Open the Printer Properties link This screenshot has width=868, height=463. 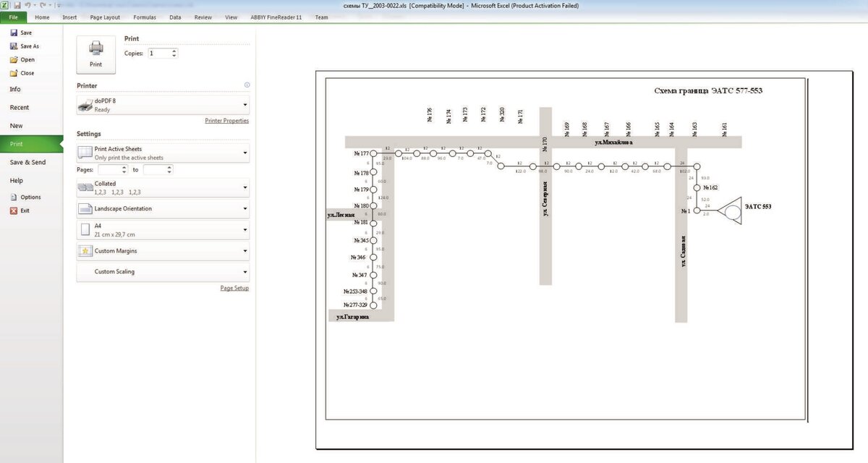click(227, 121)
